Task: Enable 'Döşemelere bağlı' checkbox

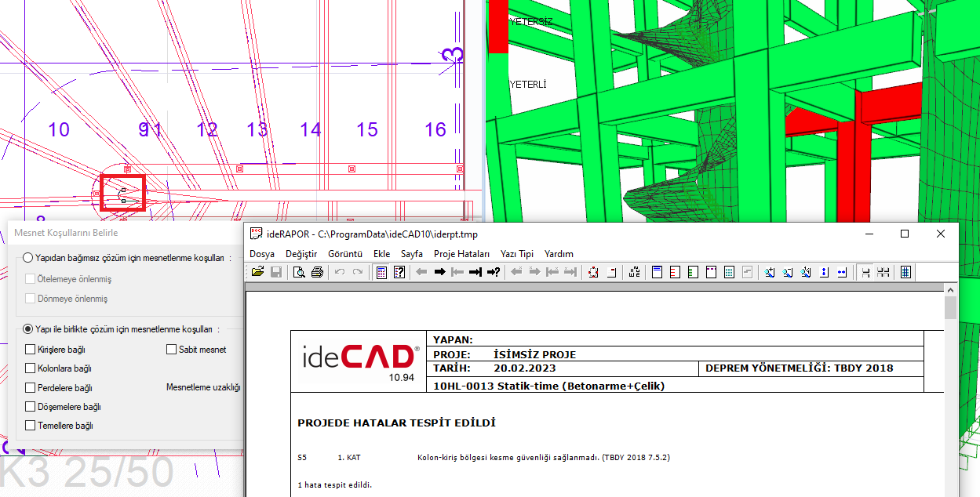Action: click(31, 407)
